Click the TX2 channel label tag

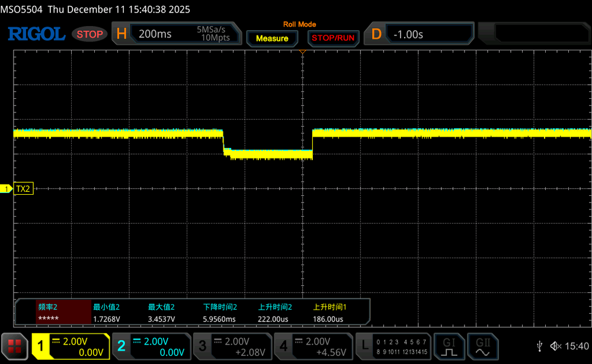[24, 189]
